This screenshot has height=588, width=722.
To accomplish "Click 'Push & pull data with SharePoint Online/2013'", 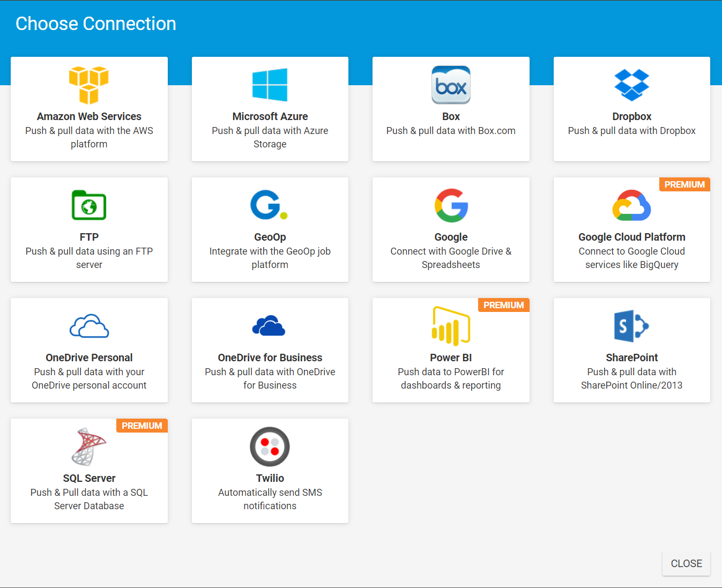I will point(632,378).
